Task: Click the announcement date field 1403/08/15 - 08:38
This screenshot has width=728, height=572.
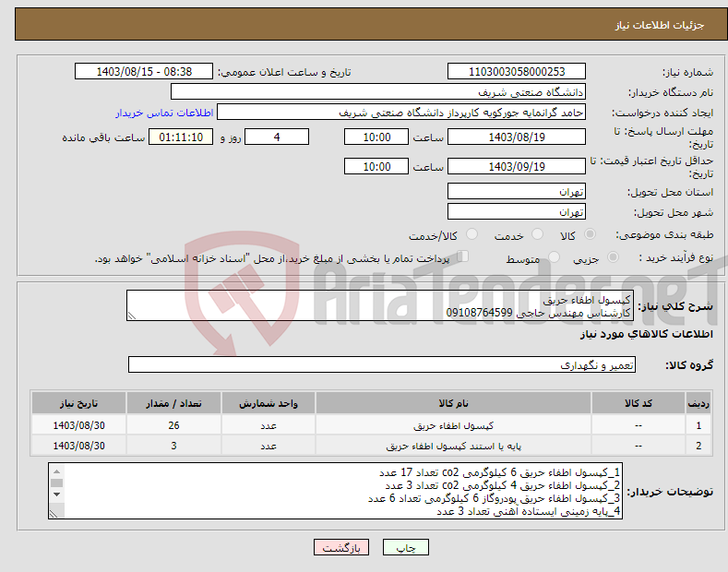Action: tap(143, 72)
